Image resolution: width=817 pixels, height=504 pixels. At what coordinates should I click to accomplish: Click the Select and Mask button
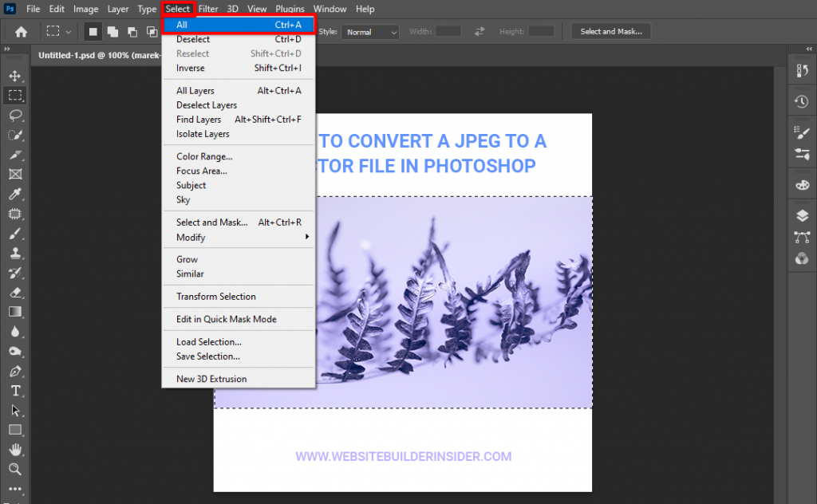point(610,32)
